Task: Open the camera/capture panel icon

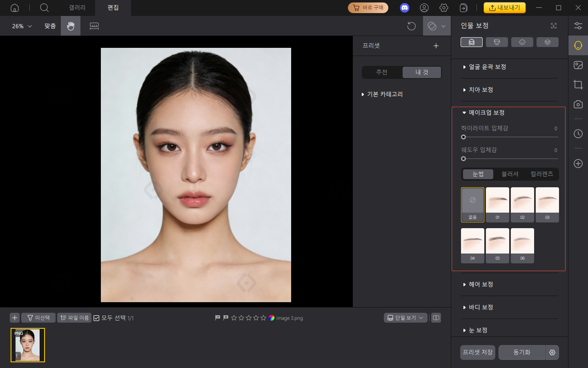Action: [578, 104]
